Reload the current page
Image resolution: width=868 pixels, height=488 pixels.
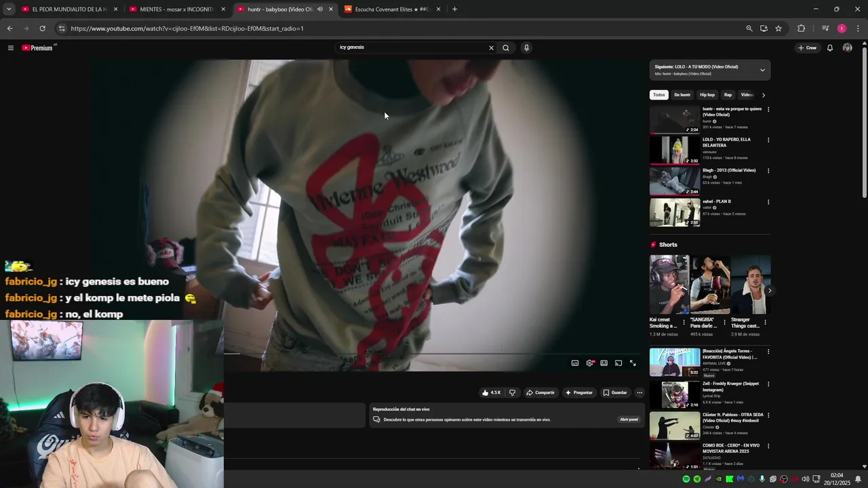point(42,28)
